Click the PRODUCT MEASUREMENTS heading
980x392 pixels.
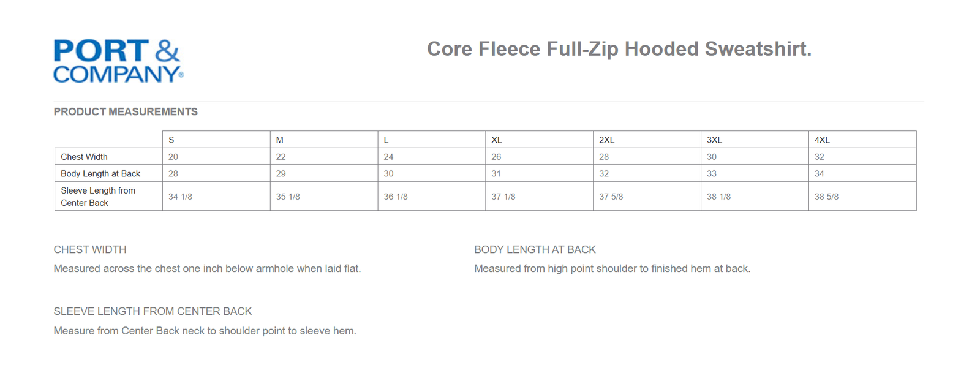click(126, 111)
